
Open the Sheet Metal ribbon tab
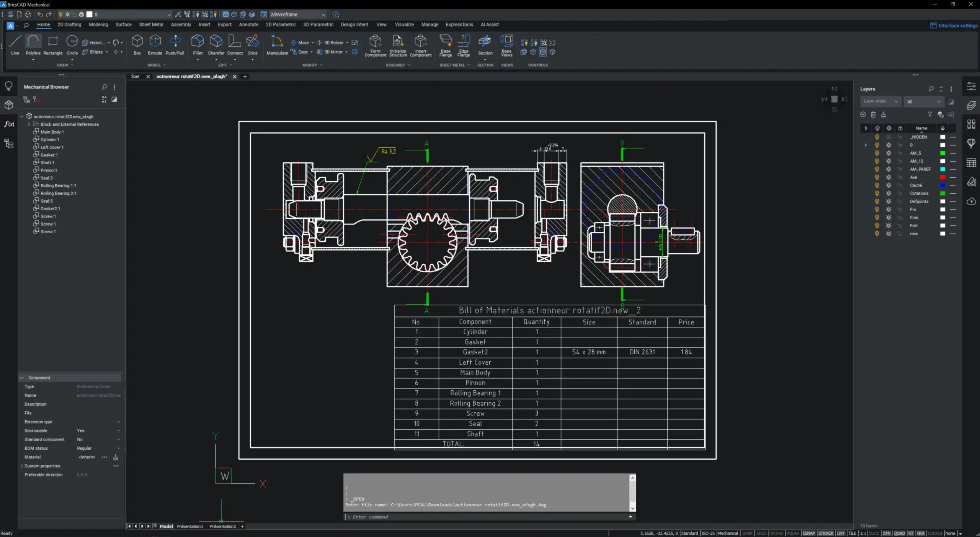[151, 25]
